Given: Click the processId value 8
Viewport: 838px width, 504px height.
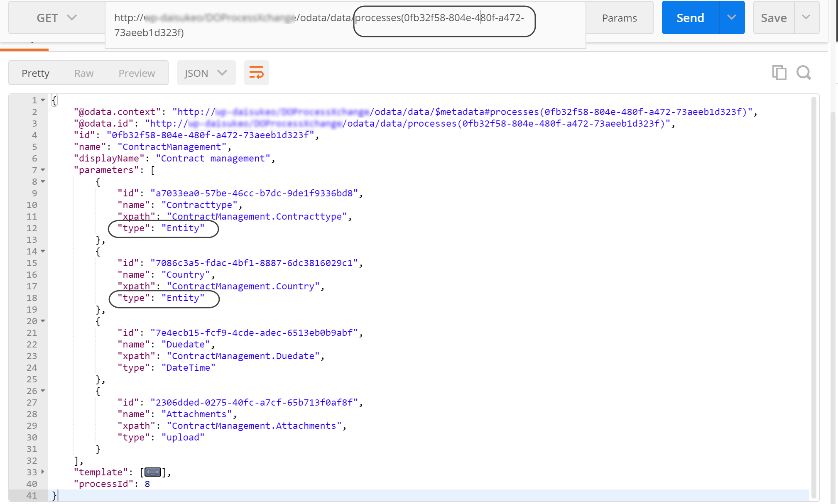Looking at the screenshot, I should coord(147,484).
